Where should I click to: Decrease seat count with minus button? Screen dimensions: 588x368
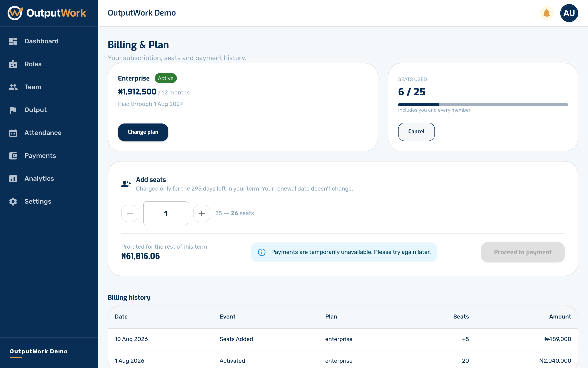tap(130, 213)
